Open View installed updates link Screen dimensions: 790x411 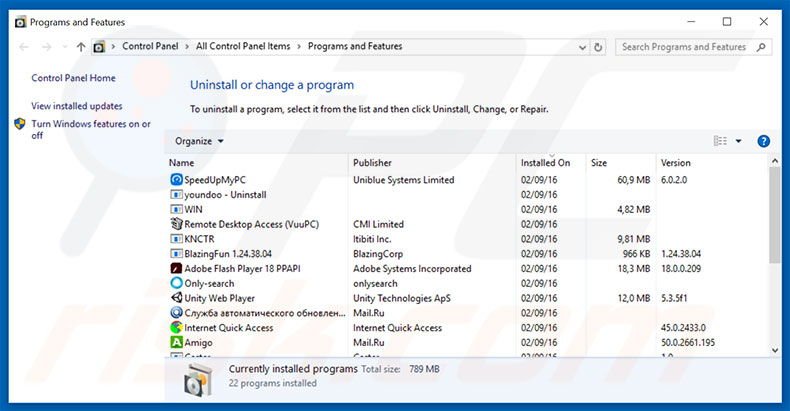pyautogui.click(x=77, y=106)
